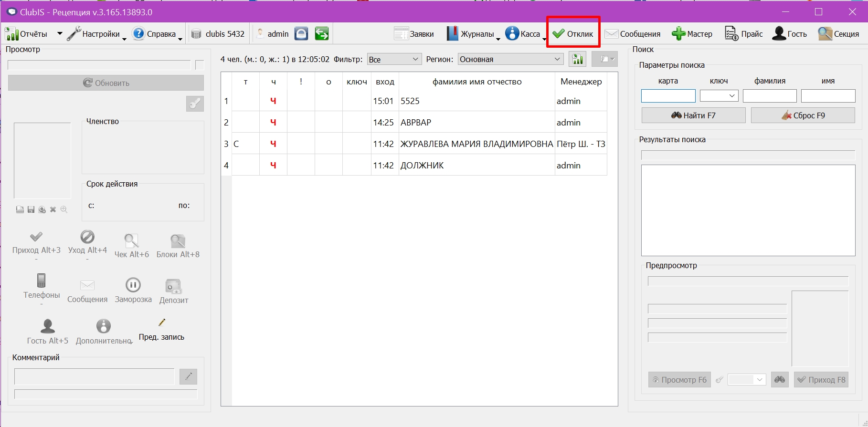Open the Прайс price list icon
The width and height of the screenshot is (868, 427).
731,33
